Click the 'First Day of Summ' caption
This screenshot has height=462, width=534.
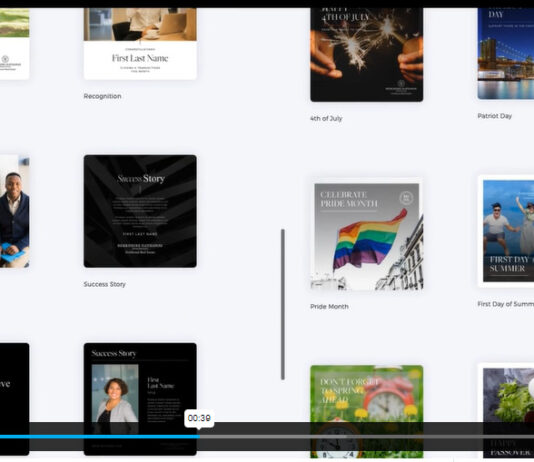(x=505, y=304)
